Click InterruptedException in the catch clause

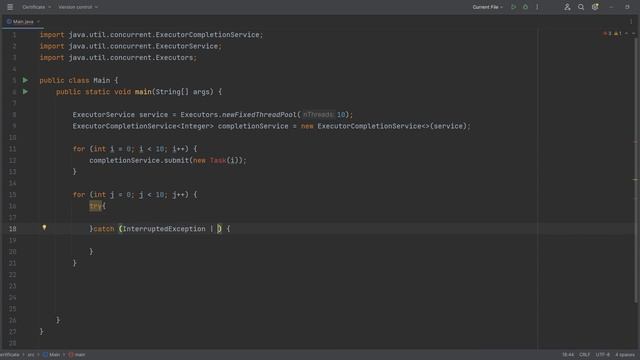click(x=164, y=229)
